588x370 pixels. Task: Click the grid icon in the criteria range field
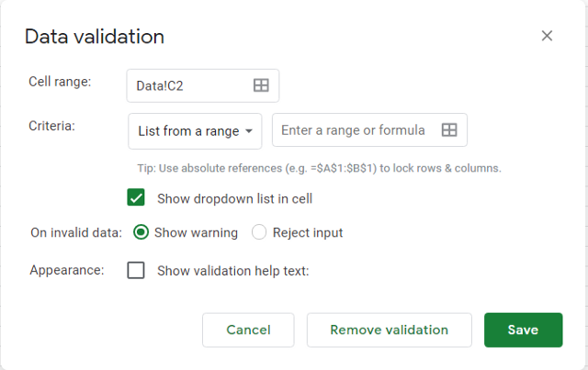[449, 130]
